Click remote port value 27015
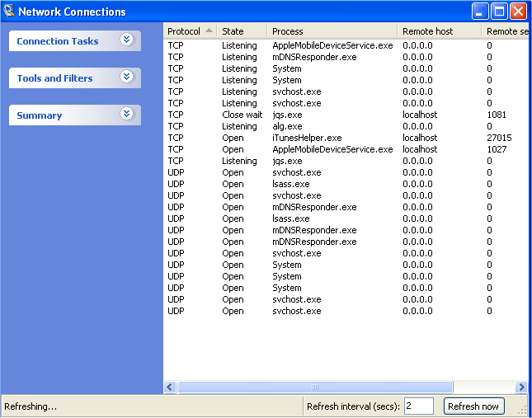The height and width of the screenshot is (418, 532). pyautogui.click(x=499, y=138)
